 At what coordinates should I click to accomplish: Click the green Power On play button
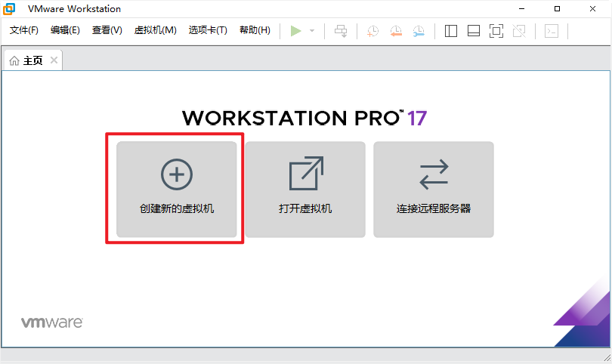tap(296, 31)
